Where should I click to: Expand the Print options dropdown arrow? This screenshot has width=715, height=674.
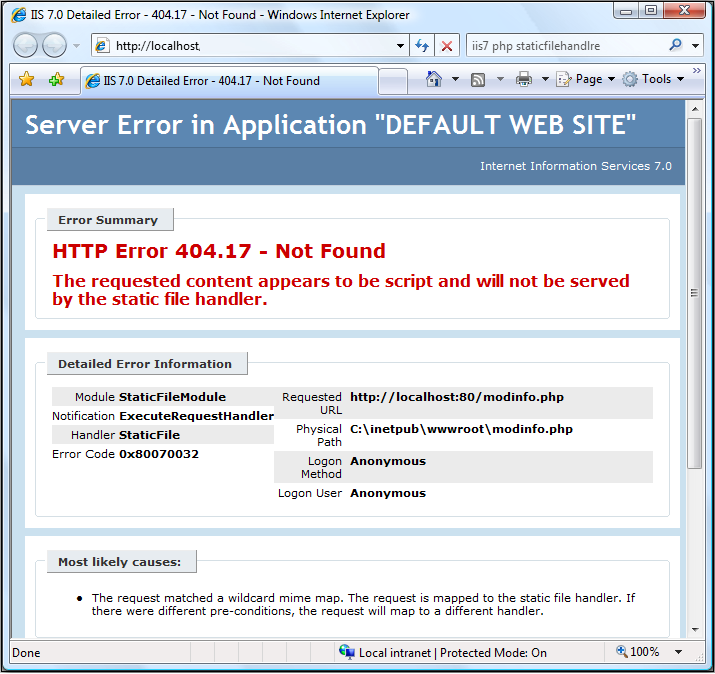click(x=545, y=79)
